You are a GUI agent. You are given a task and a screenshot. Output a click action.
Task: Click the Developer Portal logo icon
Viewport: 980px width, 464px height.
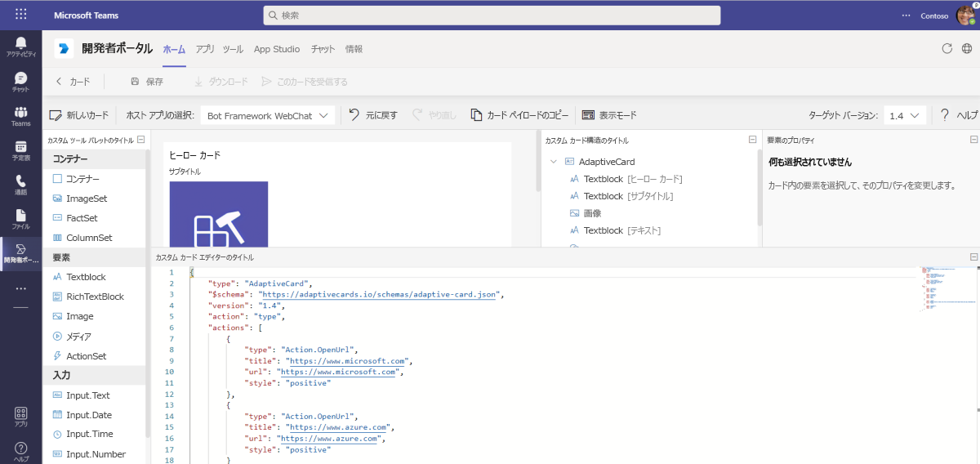(x=64, y=48)
